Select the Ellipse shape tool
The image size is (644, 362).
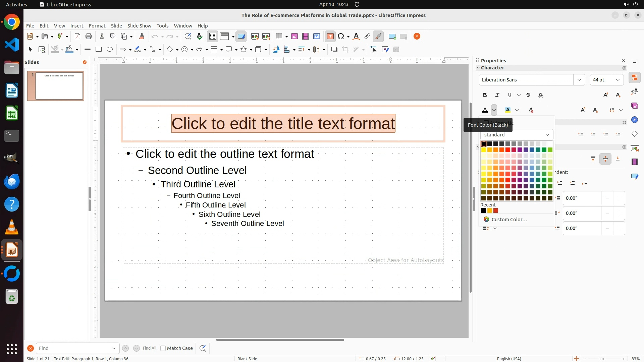(x=110, y=50)
